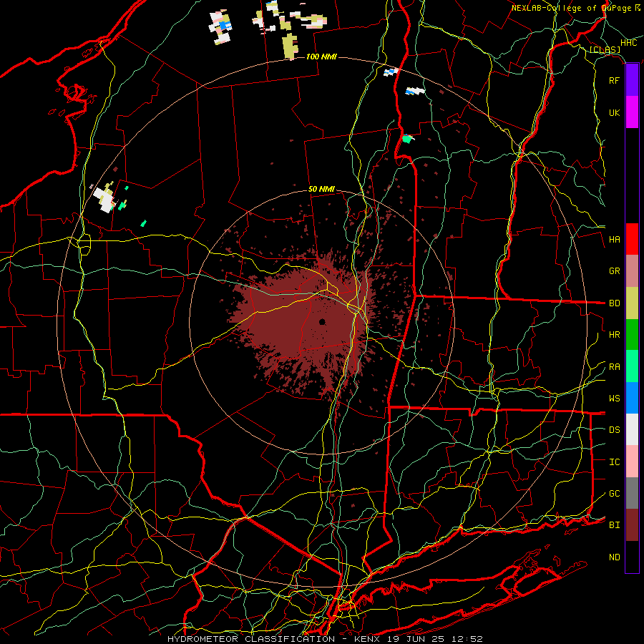The height and width of the screenshot is (644, 644).
Task: Click the RF legend label
Action: (614, 81)
